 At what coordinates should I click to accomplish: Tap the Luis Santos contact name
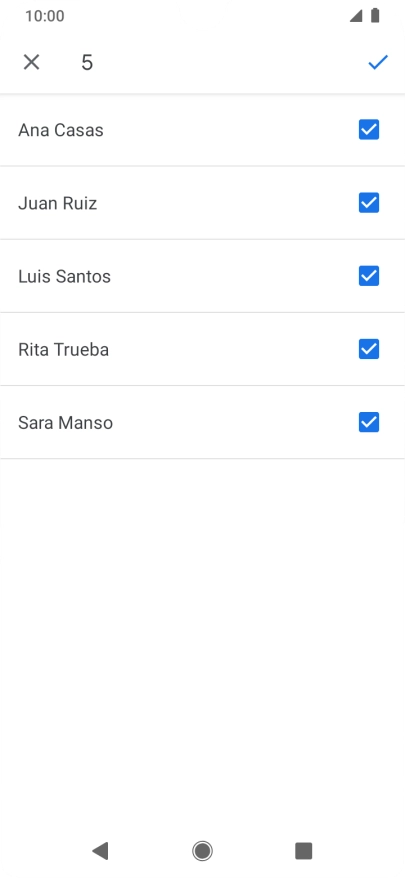64,277
